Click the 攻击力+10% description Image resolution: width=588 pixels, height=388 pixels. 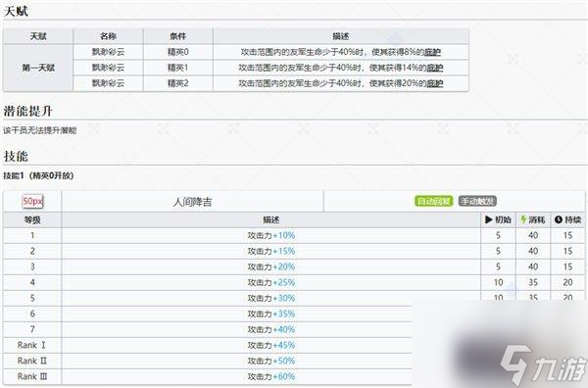[x=270, y=236]
